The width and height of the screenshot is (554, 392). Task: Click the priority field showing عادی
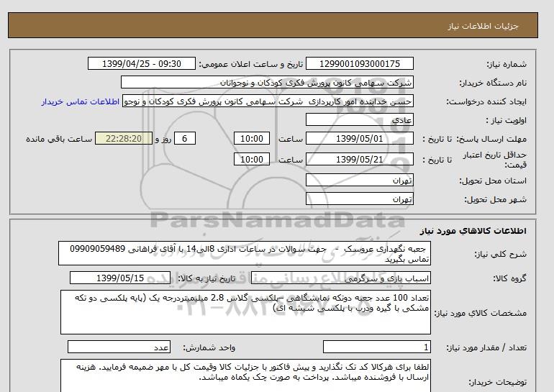pyautogui.click(x=359, y=120)
